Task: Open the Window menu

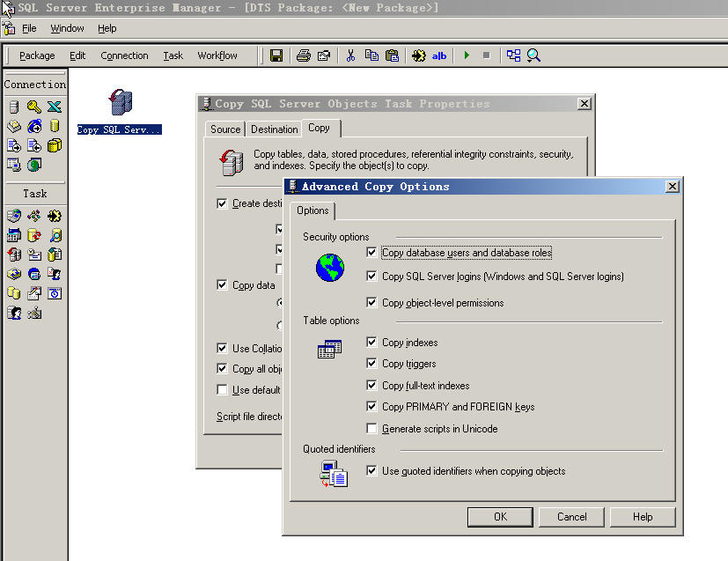Action: pos(67,28)
